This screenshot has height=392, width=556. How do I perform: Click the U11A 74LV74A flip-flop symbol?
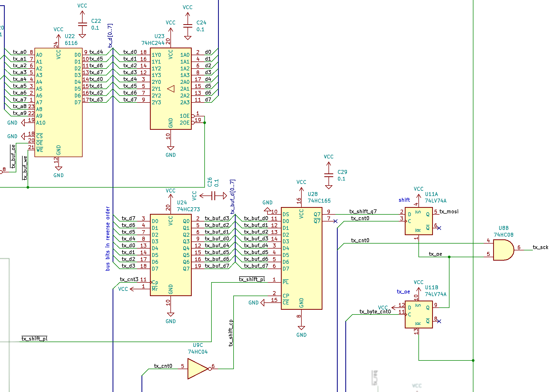[419, 221]
